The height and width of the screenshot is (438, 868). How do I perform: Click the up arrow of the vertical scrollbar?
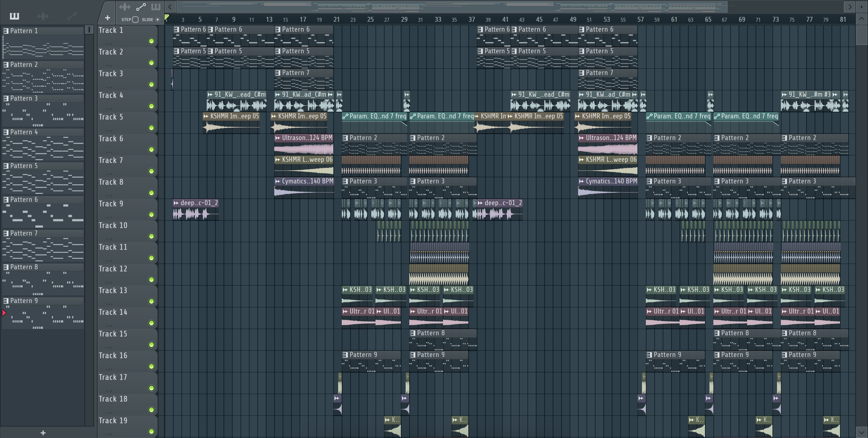pyautogui.click(x=862, y=19)
